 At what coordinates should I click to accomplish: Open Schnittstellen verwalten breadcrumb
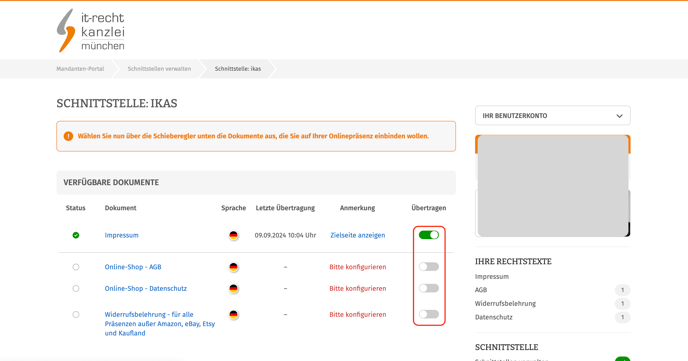click(159, 69)
